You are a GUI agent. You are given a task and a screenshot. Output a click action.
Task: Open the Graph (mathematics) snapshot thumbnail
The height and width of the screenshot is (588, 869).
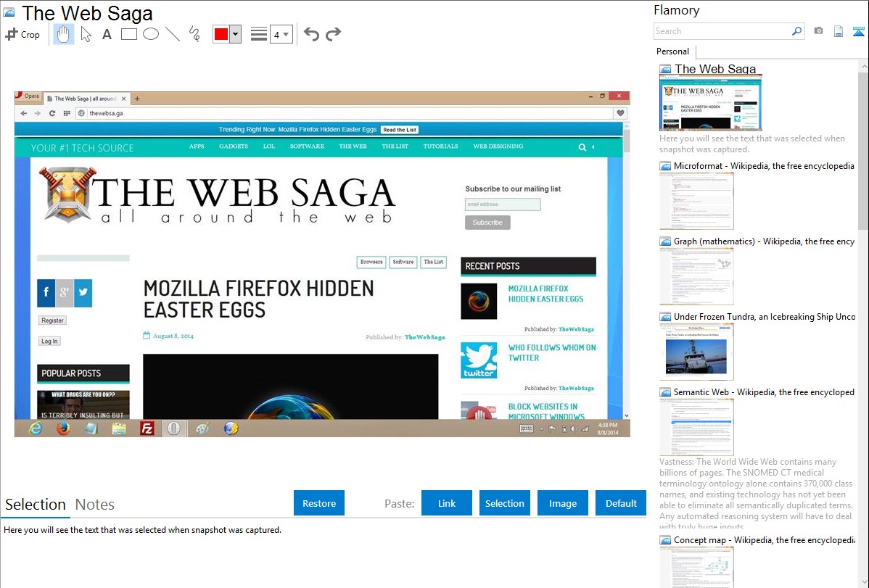pyautogui.click(x=696, y=276)
